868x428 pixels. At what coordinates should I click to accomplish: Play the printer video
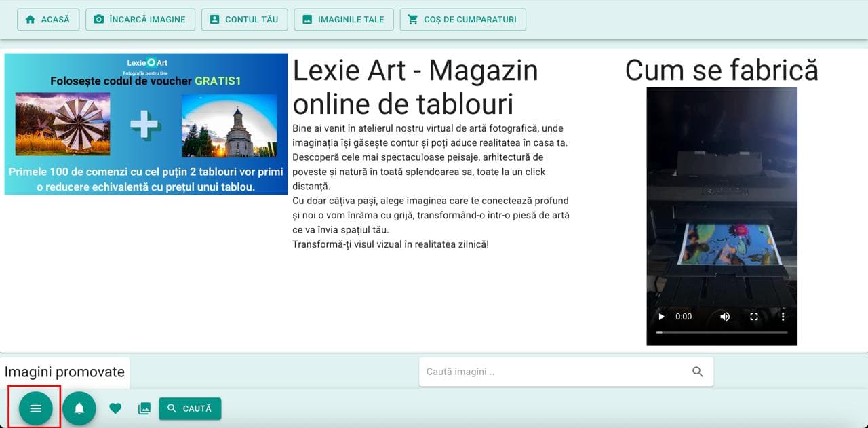click(662, 317)
